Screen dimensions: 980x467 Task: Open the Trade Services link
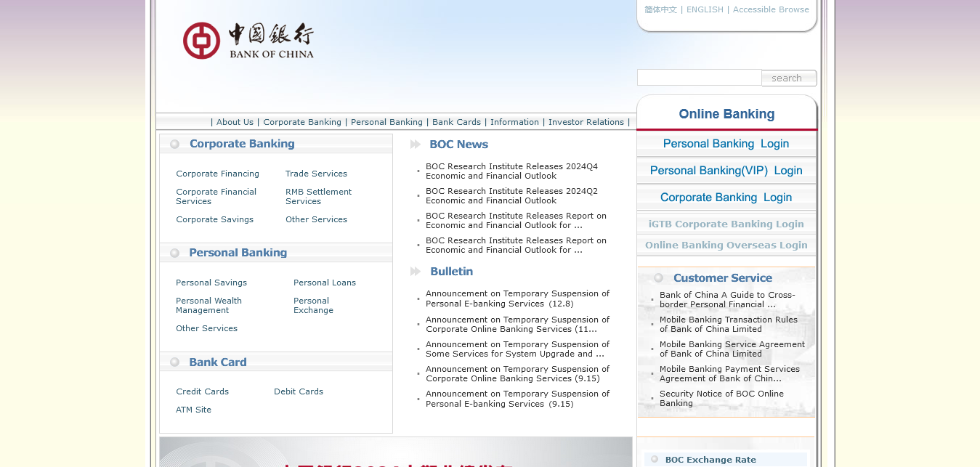tap(316, 174)
